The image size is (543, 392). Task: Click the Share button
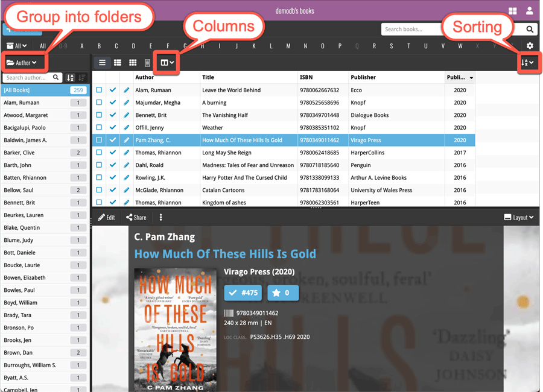[136, 217]
